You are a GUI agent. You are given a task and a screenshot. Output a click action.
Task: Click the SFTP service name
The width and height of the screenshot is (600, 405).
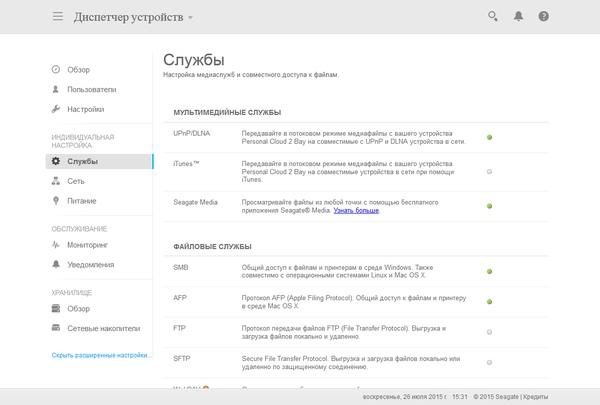pyautogui.click(x=182, y=359)
